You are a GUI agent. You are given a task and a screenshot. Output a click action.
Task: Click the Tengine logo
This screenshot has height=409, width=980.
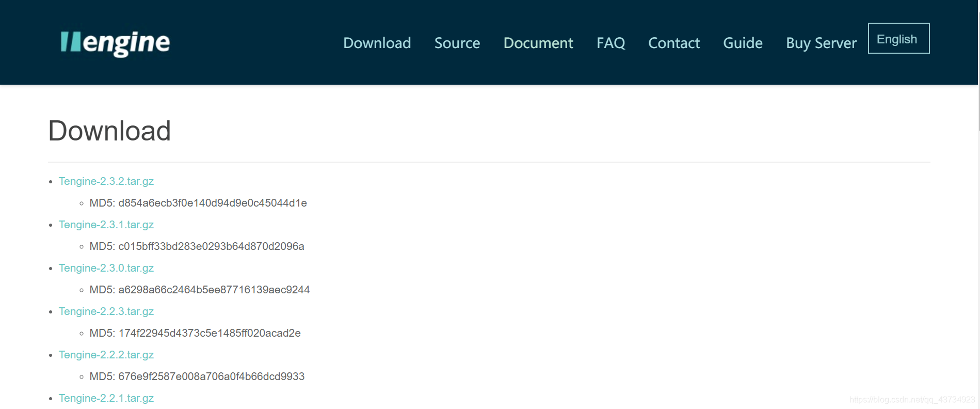point(115,43)
